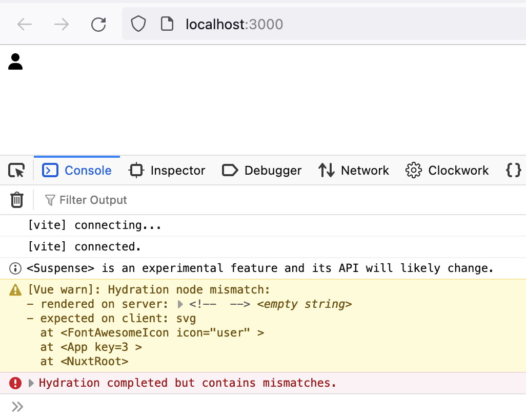
Task: Switch to the Console tab
Action: [x=77, y=171]
